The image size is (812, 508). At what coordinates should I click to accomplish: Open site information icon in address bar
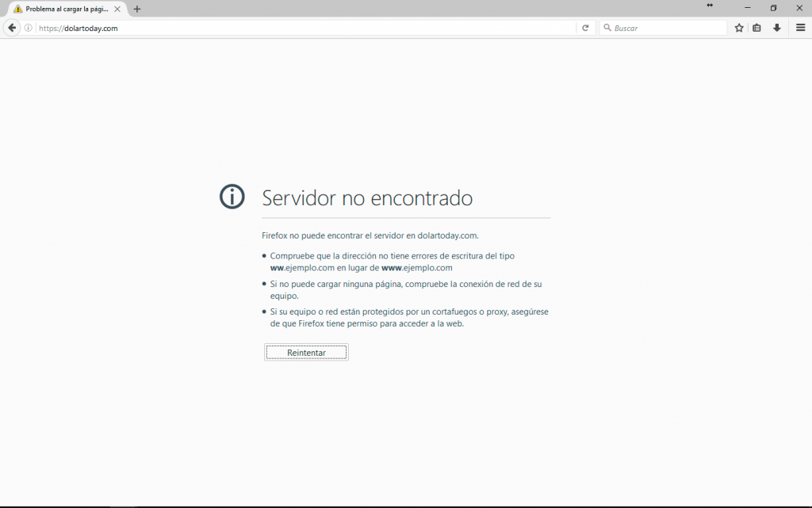point(29,28)
